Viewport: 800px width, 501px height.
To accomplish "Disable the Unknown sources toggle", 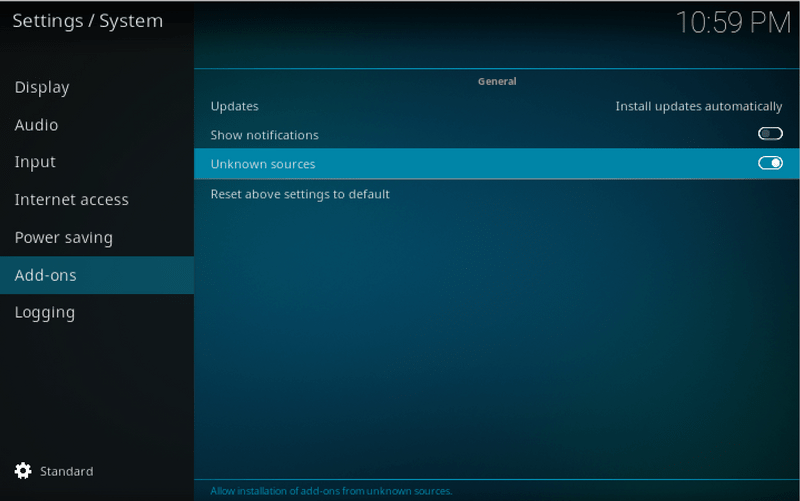I will click(770, 163).
